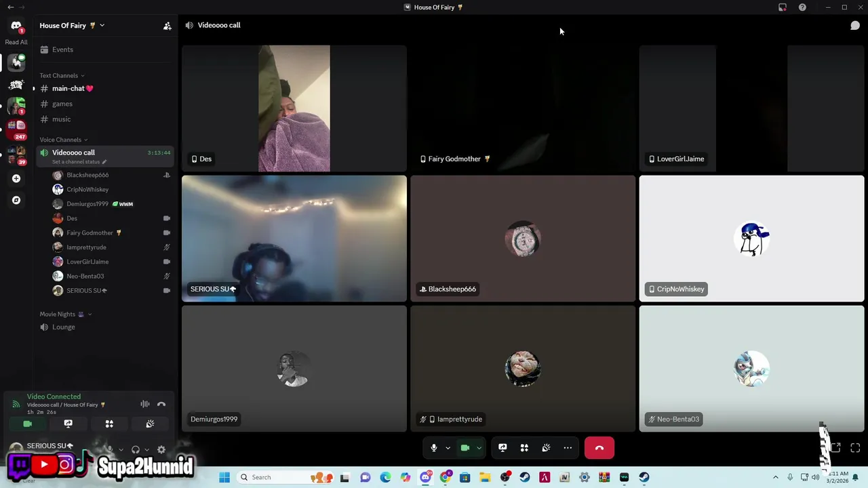Select the Videoooo call voice channel
The image size is (868, 488).
click(105, 156)
